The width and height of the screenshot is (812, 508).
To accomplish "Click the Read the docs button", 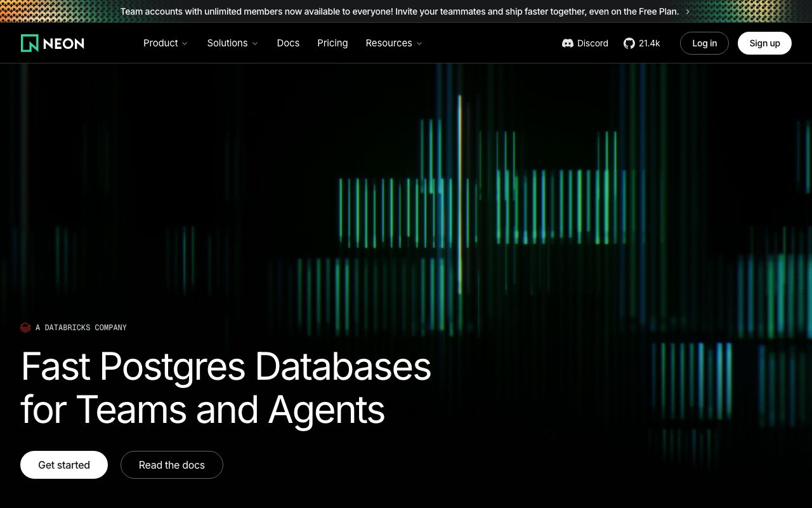I will 172,465.
